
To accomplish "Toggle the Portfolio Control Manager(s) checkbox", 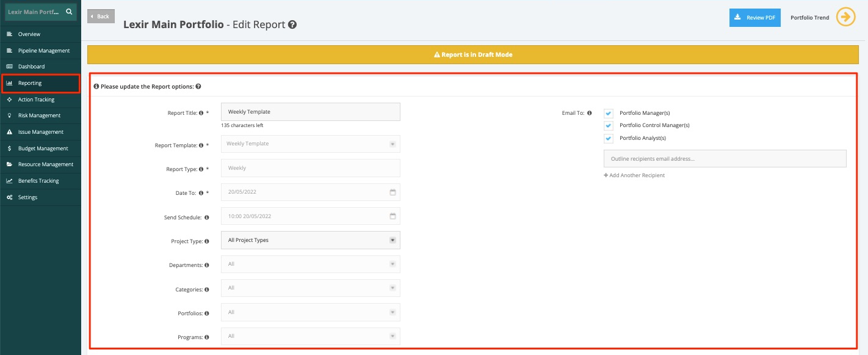I will pyautogui.click(x=609, y=125).
